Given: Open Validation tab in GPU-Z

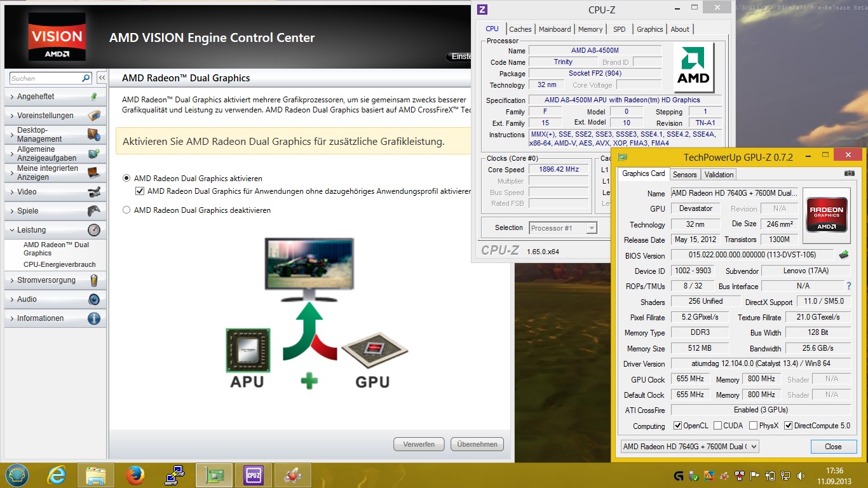Looking at the screenshot, I should point(719,175).
